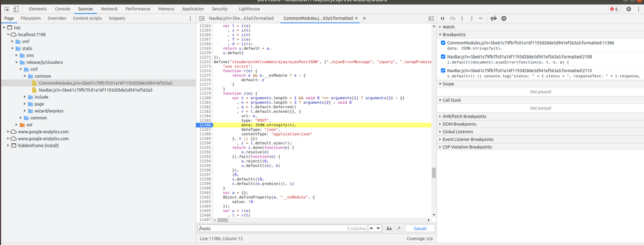
Task: Activate the inspect element picker icon
Action: 7,8
